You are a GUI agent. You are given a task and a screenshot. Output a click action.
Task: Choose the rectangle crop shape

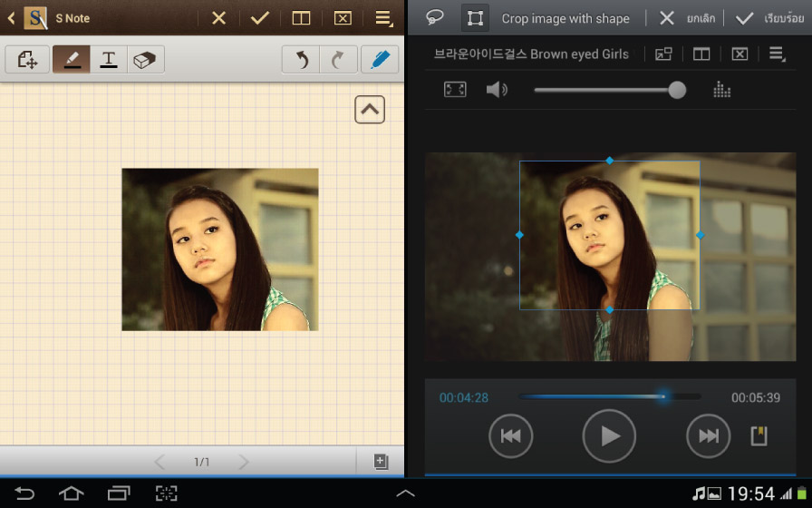[x=475, y=18]
